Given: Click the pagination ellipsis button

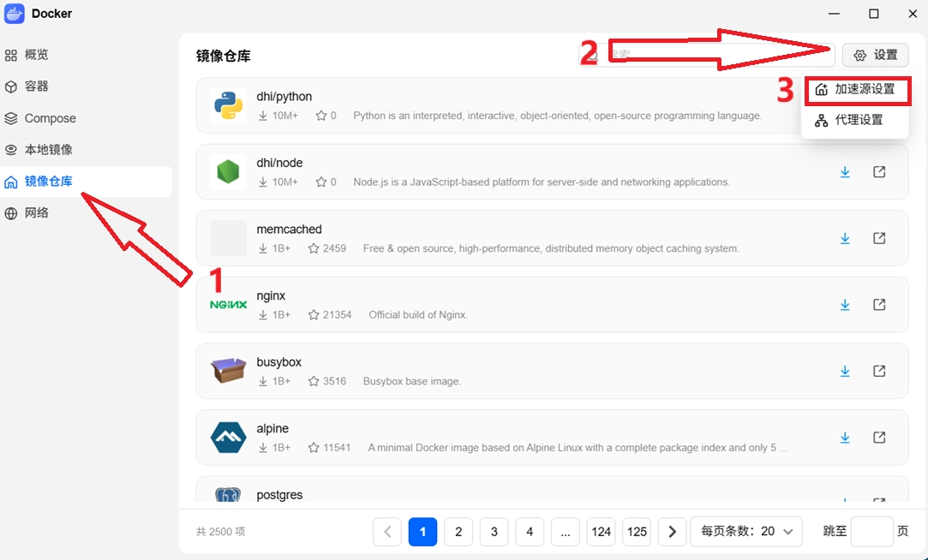Looking at the screenshot, I should click(566, 532).
